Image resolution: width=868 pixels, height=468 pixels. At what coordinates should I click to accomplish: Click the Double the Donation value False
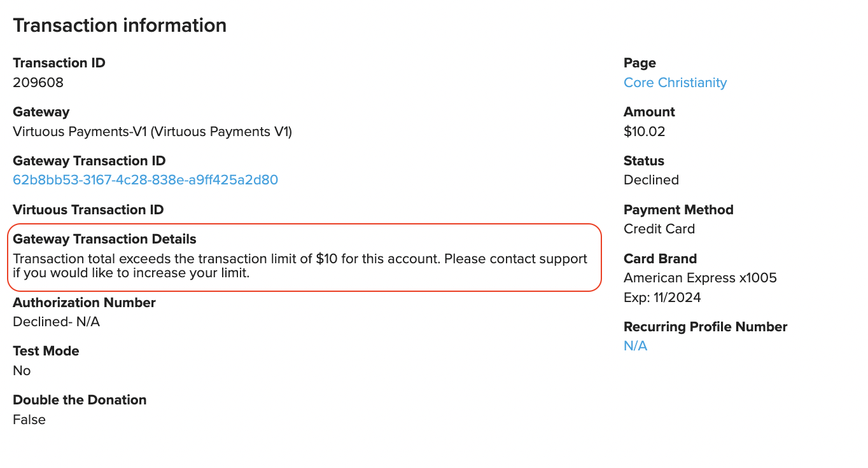pos(29,420)
